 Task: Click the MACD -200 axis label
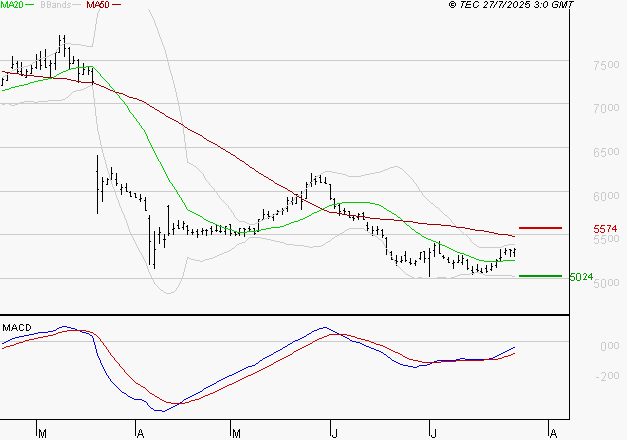[x=607, y=376]
